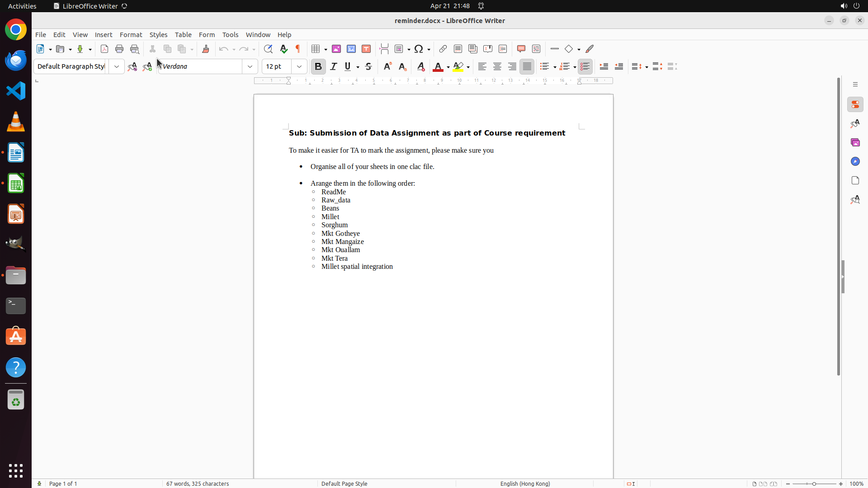Click the Print icon in toolbar
This screenshot has height=488, width=868.
click(119, 49)
